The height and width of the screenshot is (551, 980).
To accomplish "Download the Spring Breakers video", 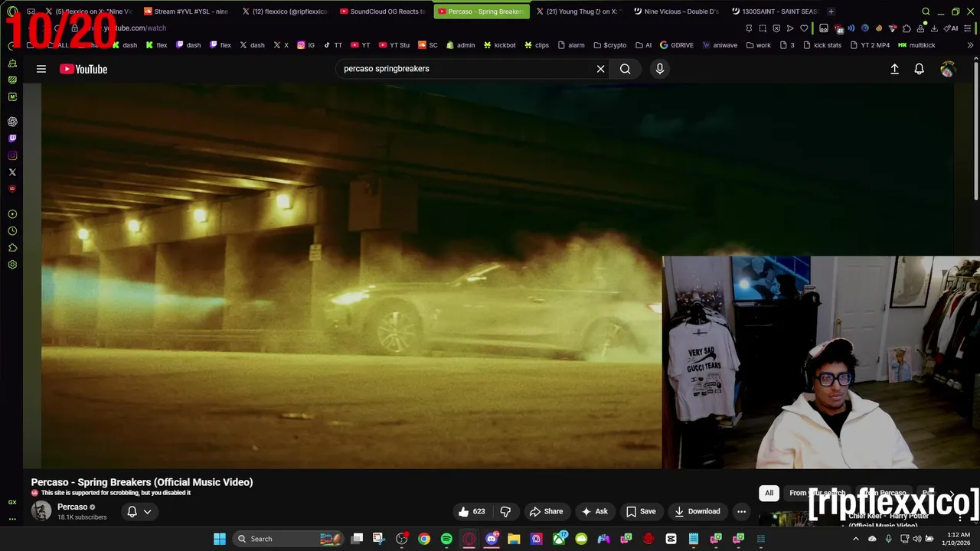I will (x=697, y=511).
